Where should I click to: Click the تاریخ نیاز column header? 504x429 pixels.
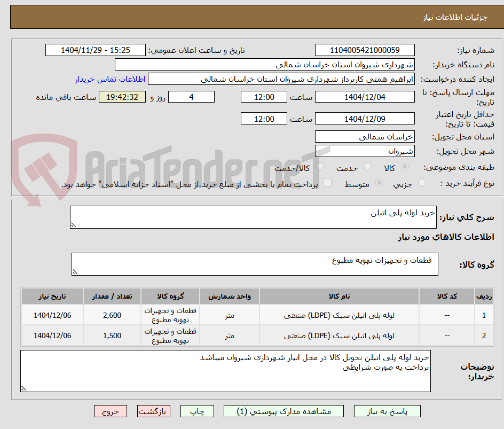[52, 296]
